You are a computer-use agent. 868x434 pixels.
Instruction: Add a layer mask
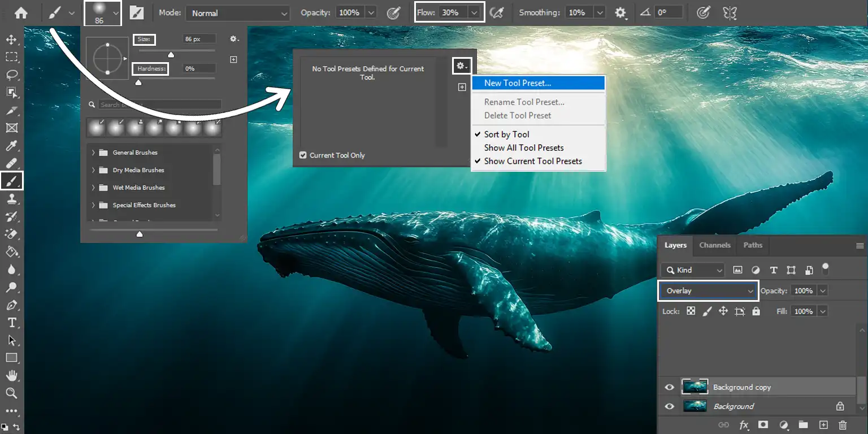[763, 424]
